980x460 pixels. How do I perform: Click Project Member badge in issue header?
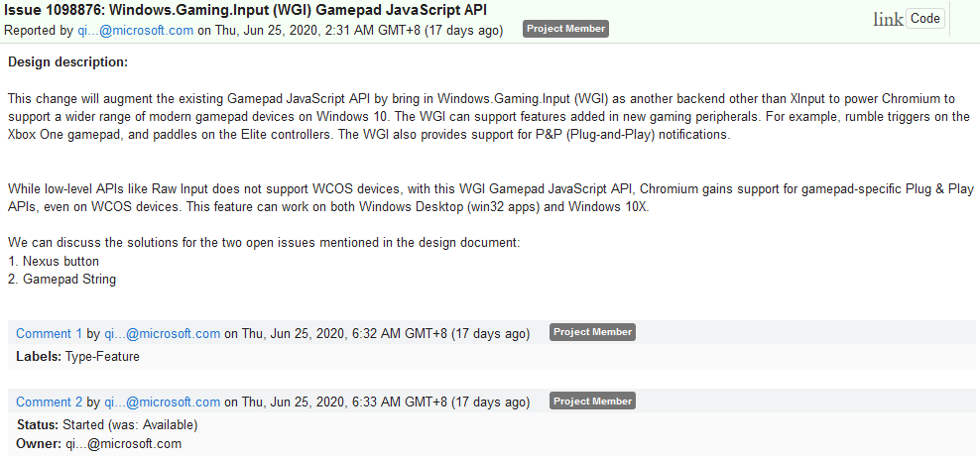(565, 29)
